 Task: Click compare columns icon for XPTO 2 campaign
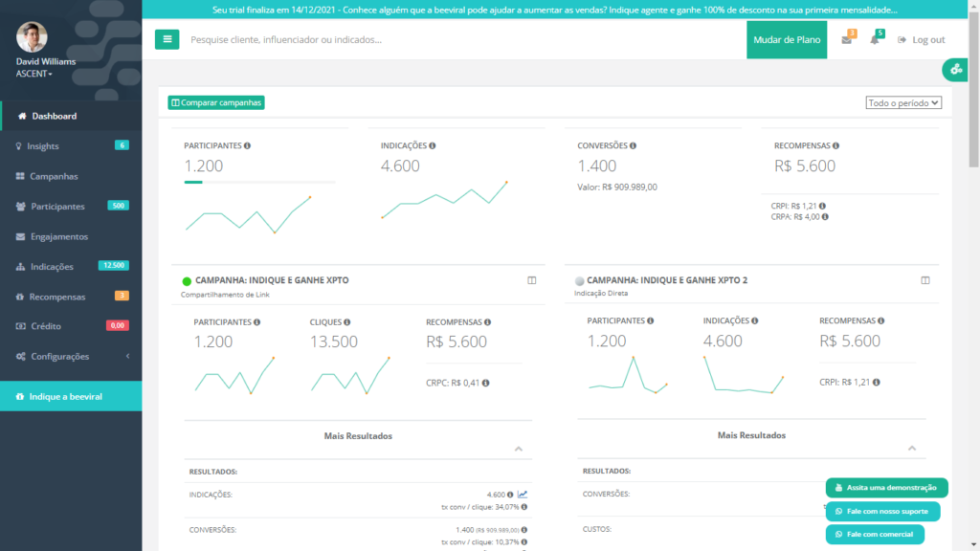925,280
